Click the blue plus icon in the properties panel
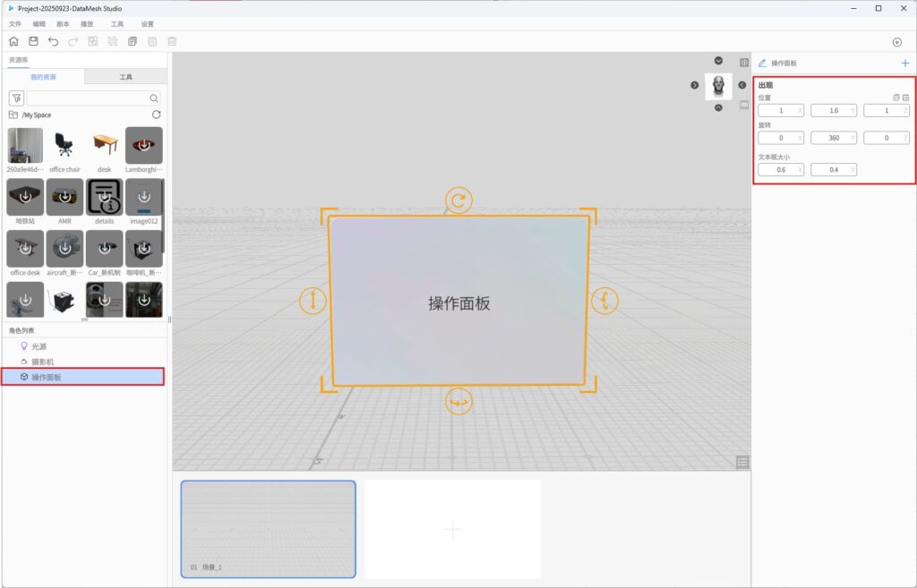 (x=904, y=64)
